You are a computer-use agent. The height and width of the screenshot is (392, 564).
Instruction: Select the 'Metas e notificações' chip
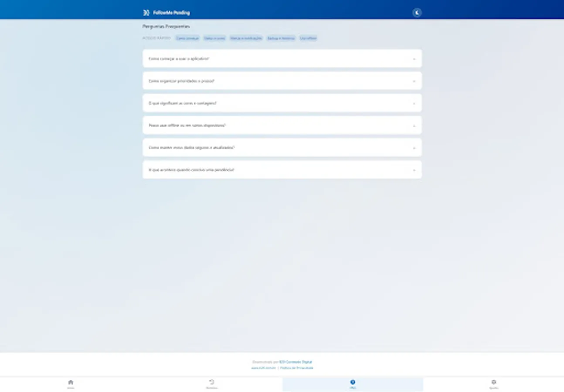click(247, 38)
